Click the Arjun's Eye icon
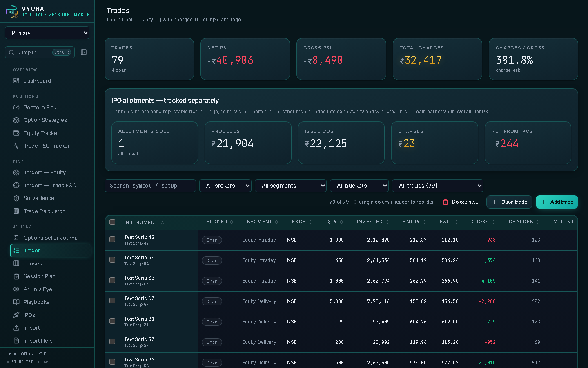This screenshot has height=368, width=588. click(16, 289)
